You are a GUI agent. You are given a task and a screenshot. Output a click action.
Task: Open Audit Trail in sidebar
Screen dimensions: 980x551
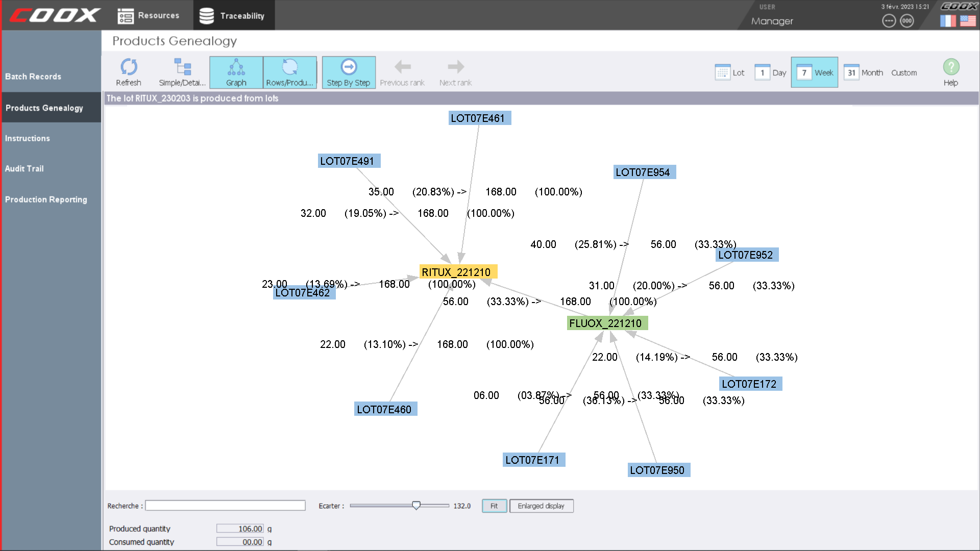click(24, 168)
